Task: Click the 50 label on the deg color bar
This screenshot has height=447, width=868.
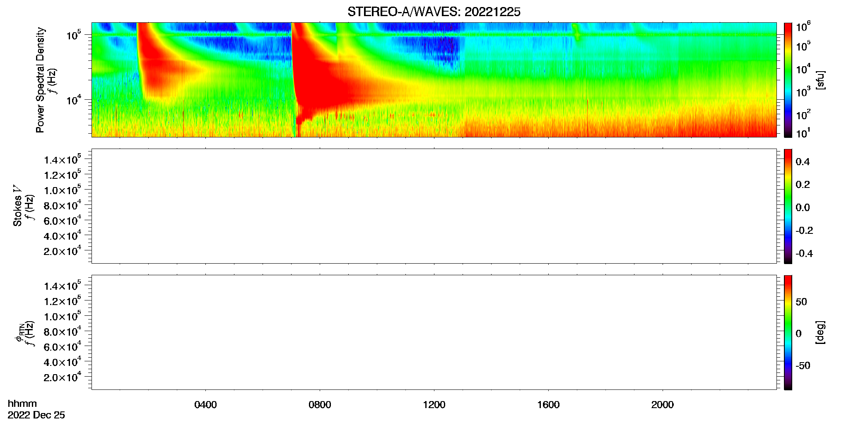Action: point(801,302)
